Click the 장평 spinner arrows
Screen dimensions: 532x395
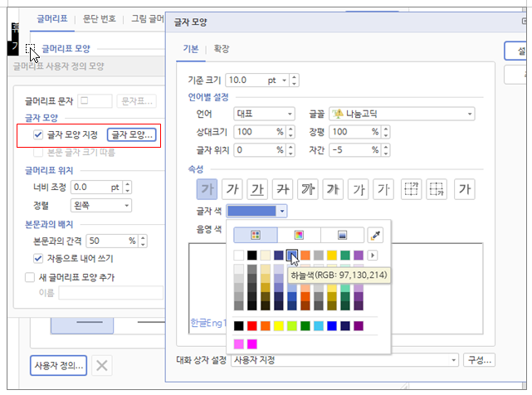click(x=386, y=132)
